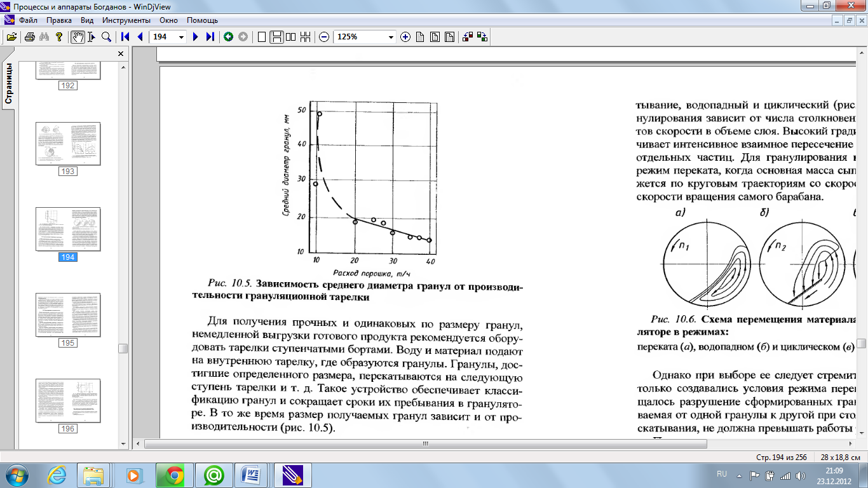Click the actual size page icon
Image resolution: width=868 pixels, height=488 pixels.
[420, 37]
